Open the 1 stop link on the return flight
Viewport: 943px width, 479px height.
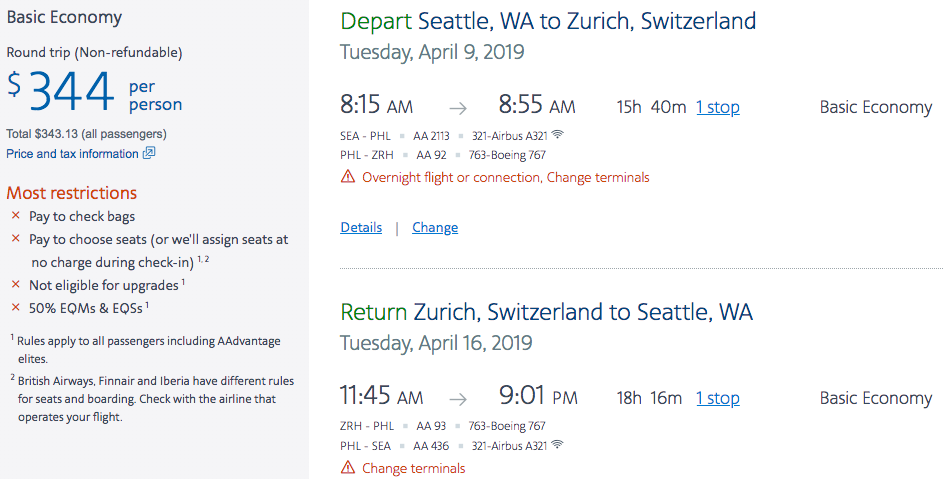tap(718, 398)
